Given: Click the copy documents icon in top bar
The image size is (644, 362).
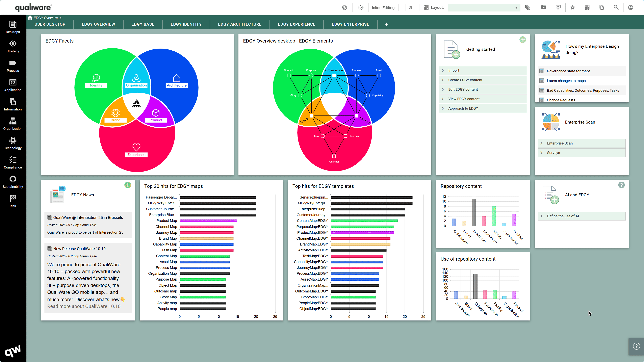Looking at the screenshot, I should coord(601,7).
